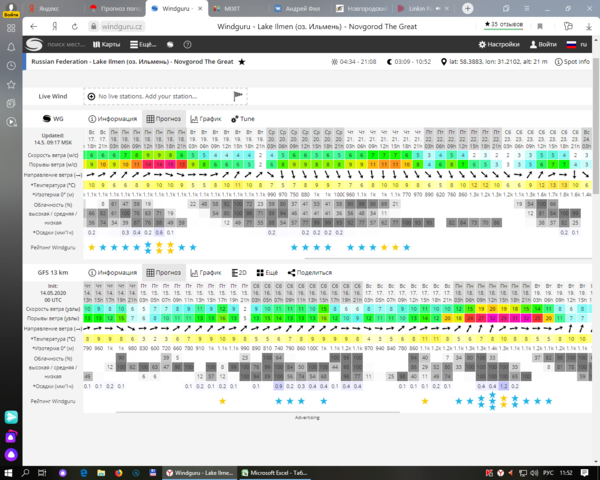Click the Windguru logo in the top bar
The image size is (600, 480).
(x=33, y=44)
